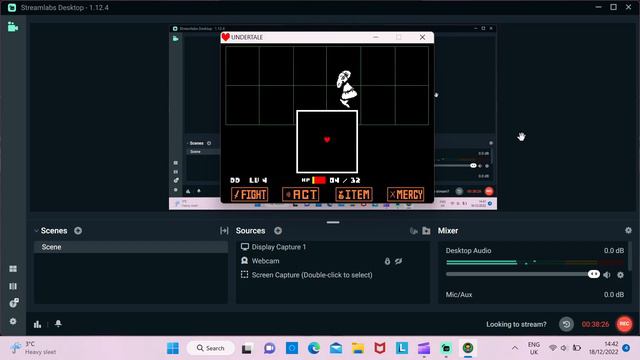Screen dimensions: 640x360
Task: Open the weather widget showing Heavy sleet
Action: [x=33, y=348]
